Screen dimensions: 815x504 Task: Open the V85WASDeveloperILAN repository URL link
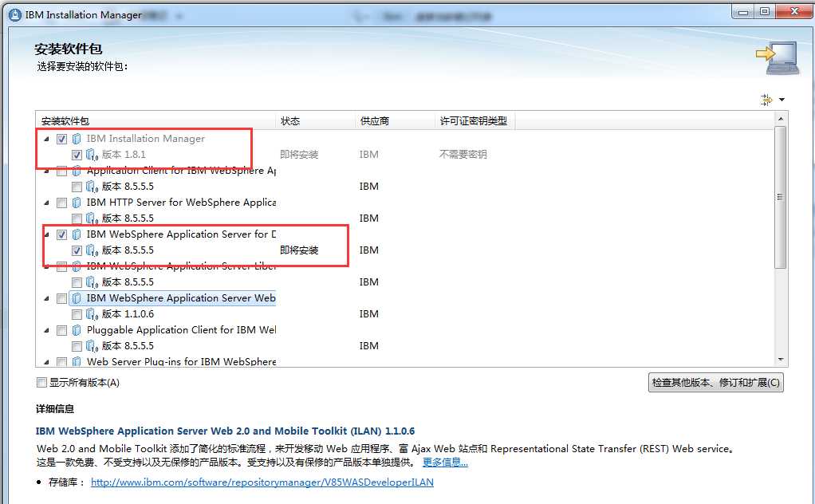(262, 482)
